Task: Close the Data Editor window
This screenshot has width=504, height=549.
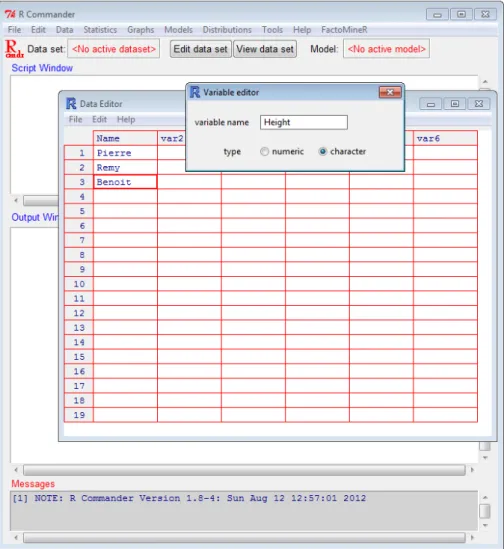Action: [479, 104]
